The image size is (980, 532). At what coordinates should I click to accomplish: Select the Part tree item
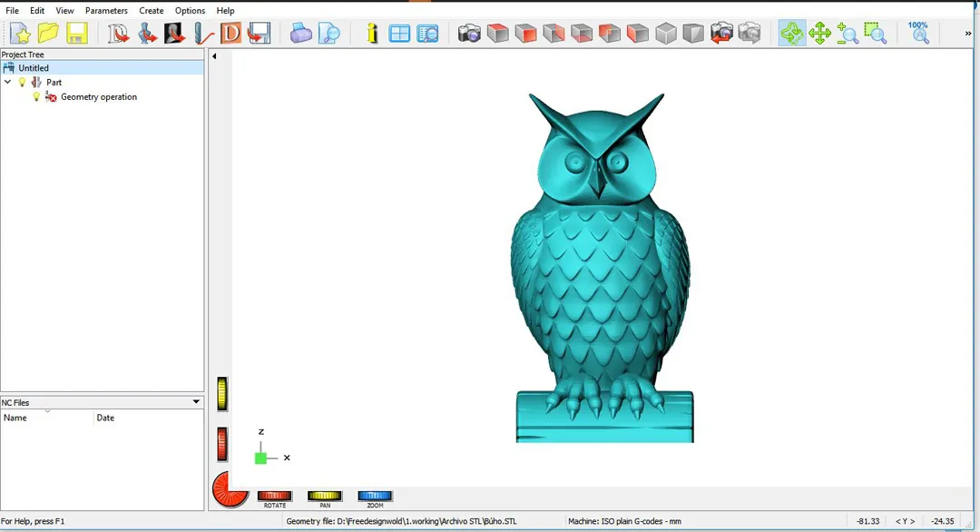[x=54, y=82]
